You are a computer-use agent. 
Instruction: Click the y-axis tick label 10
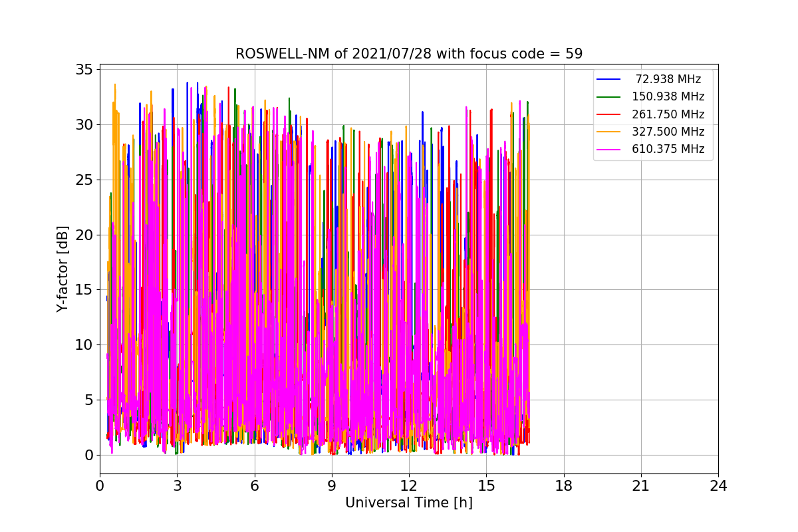tap(84, 344)
